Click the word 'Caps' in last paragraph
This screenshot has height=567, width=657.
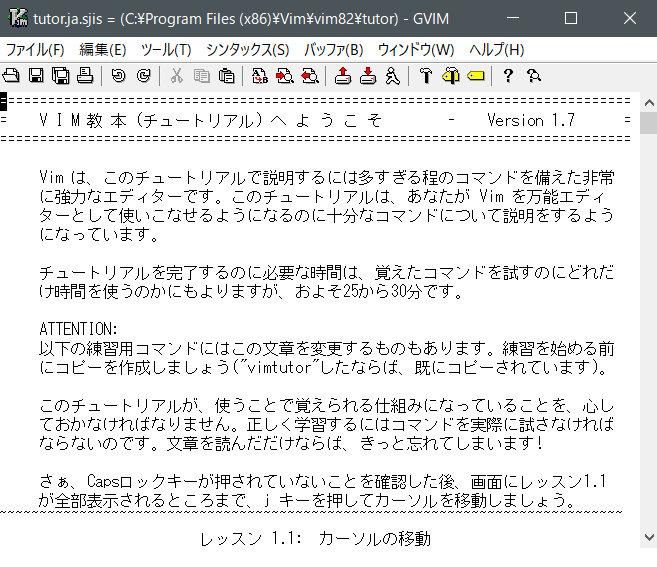103,481
